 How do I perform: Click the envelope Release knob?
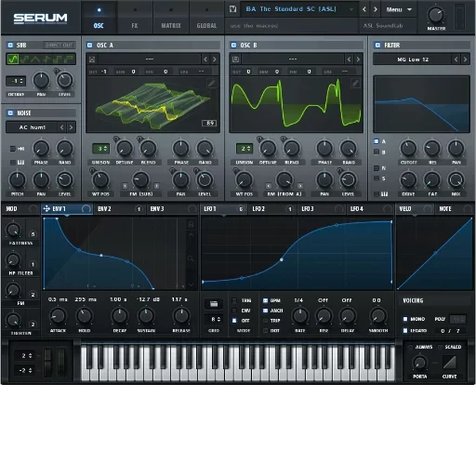[x=181, y=316]
